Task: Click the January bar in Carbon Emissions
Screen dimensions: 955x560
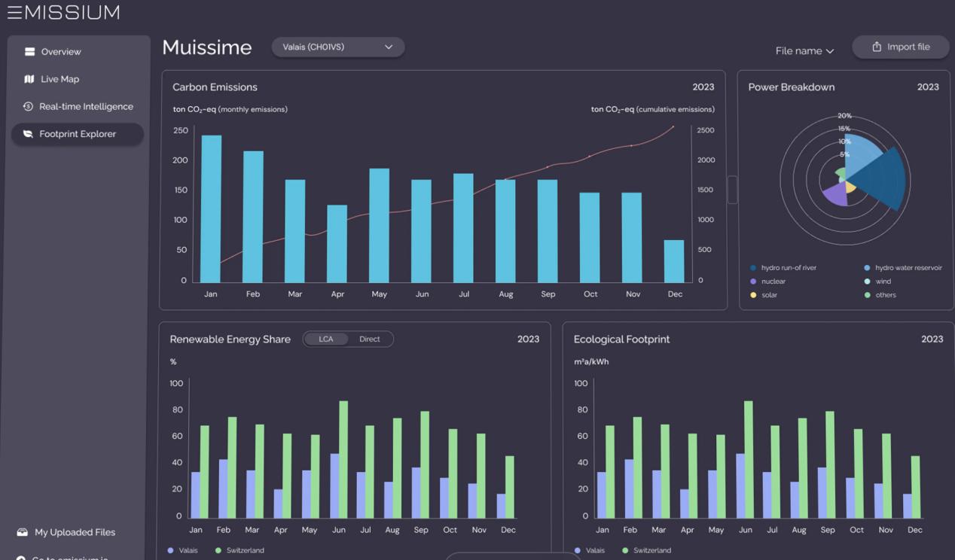Action: (211, 208)
